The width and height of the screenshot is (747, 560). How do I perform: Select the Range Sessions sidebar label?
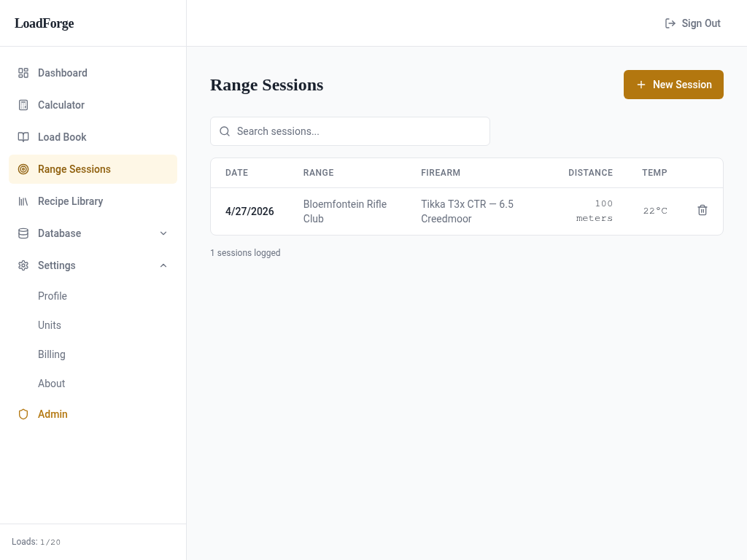pyautogui.click(x=74, y=169)
